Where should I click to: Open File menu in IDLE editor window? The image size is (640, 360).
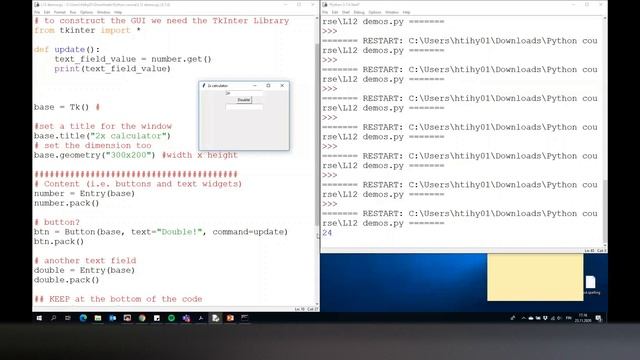point(37,12)
